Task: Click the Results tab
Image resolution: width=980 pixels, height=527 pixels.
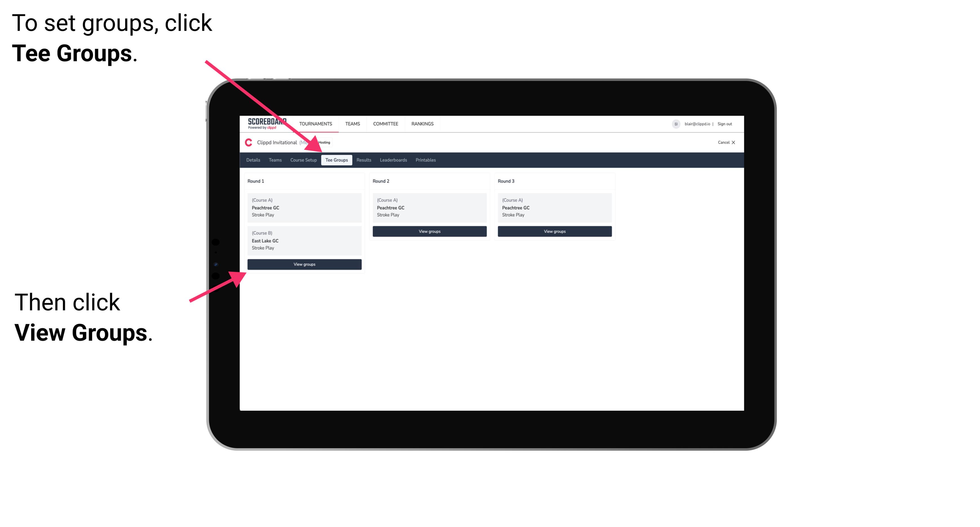Action: [362, 160]
